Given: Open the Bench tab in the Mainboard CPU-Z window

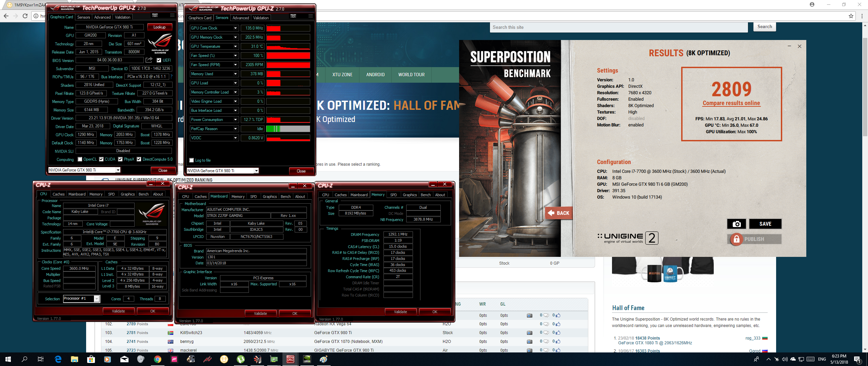Looking at the screenshot, I should click(x=285, y=197).
